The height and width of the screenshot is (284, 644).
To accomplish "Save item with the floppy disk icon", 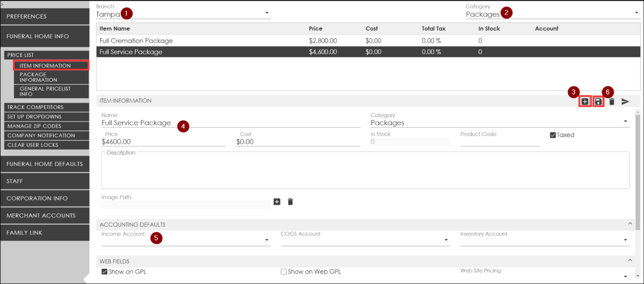I will [598, 102].
